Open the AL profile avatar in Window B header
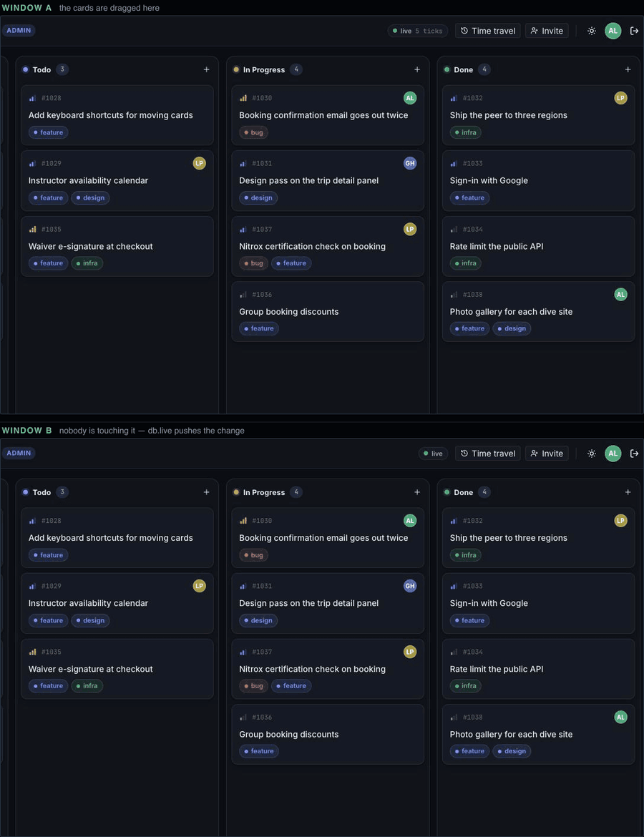 click(x=613, y=454)
